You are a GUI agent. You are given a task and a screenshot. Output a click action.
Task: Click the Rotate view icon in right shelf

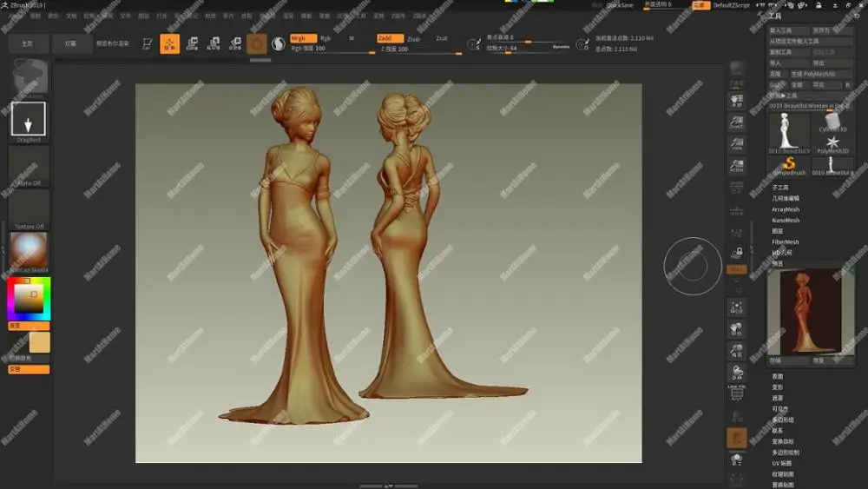(736, 372)
